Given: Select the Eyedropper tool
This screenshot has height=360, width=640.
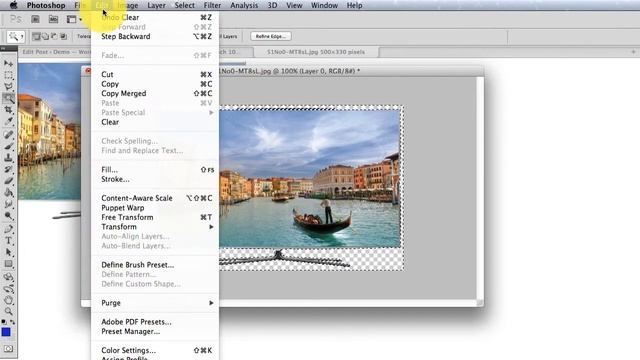Looking at the screenshot, I should coord(9,122).
